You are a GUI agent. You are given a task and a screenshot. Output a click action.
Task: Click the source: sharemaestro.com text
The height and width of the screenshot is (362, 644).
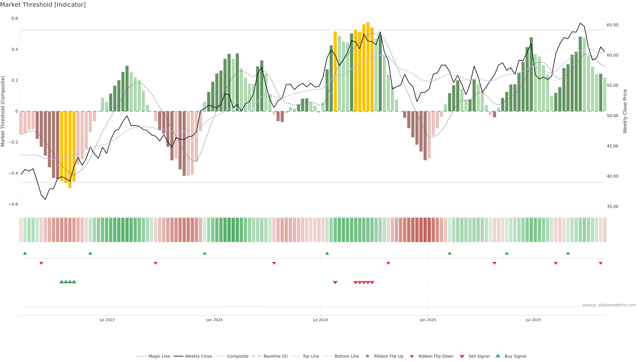tap(609, 305)
